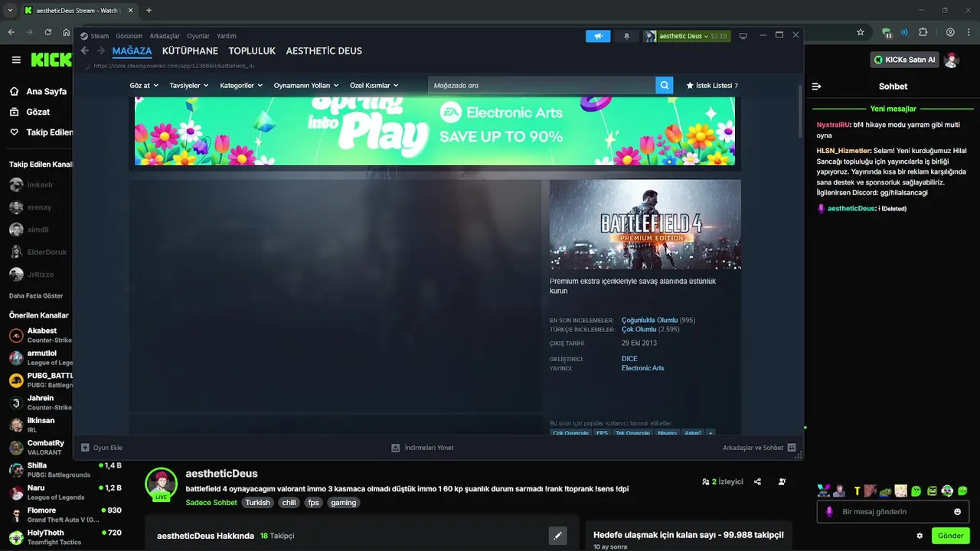The height and width of the screenshot is (551, 980).
Task: Open Chrome tab search dropdown arrow
Action: tap(10, 11)
